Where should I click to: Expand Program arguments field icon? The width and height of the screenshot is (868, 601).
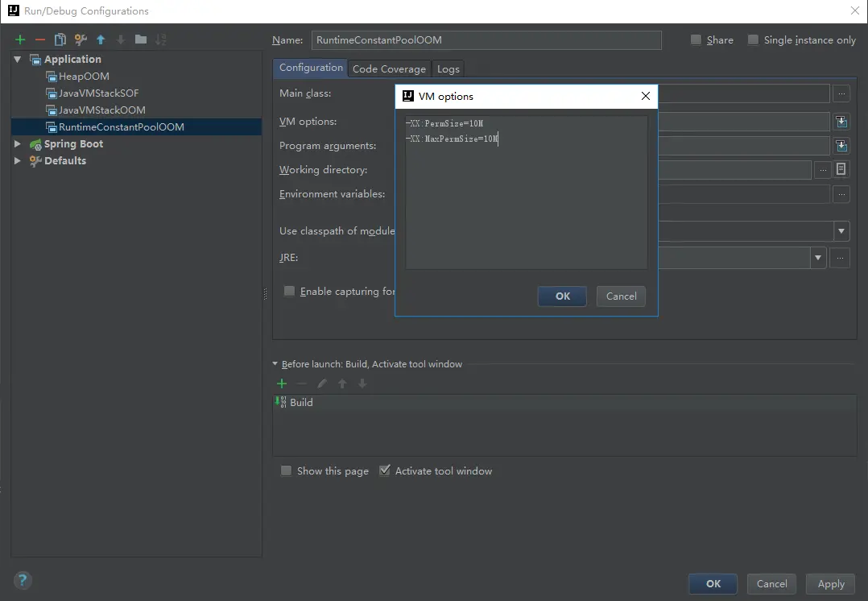841,146
